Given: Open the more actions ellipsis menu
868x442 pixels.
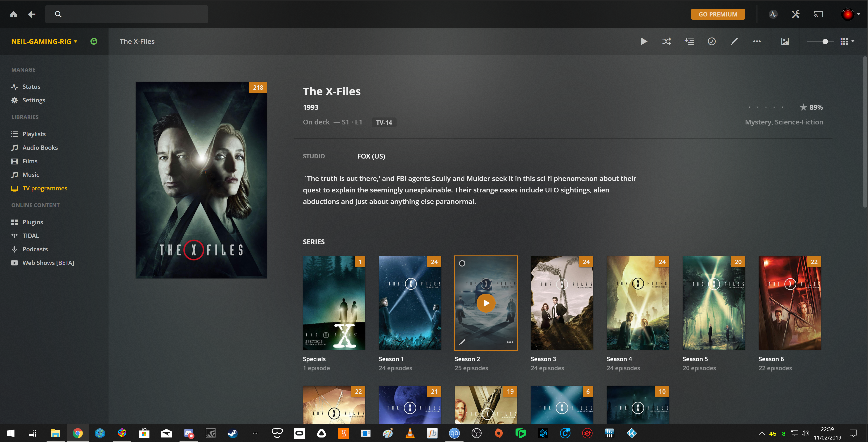Looking at the screenshot, I should click(757, 41).
